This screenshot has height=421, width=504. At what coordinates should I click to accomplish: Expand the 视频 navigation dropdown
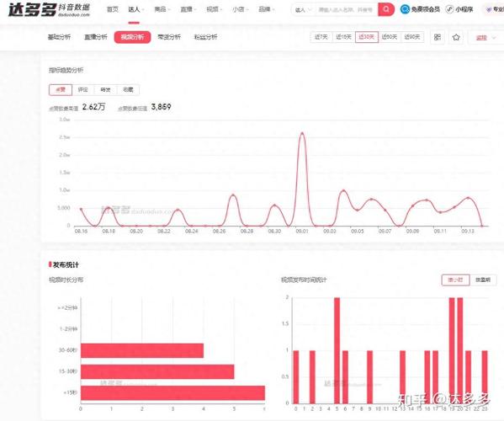click(x=214, y=9)
